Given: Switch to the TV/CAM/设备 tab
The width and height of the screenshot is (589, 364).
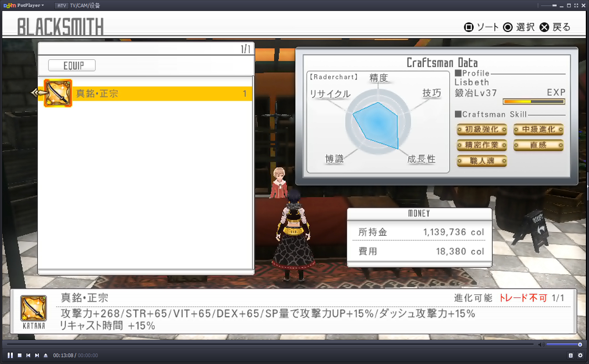Looking at the screenshot, I should pyautogui.click(x=85, y=5).
